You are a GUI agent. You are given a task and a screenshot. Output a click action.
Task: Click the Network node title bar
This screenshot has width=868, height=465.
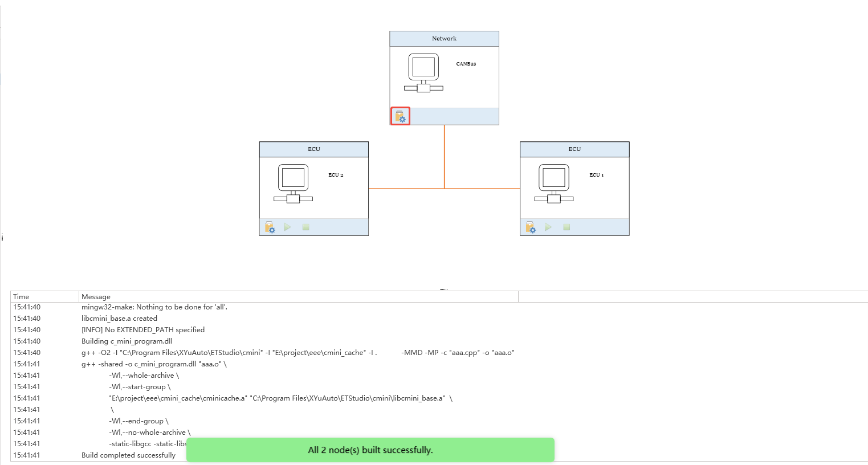point(444,39)
